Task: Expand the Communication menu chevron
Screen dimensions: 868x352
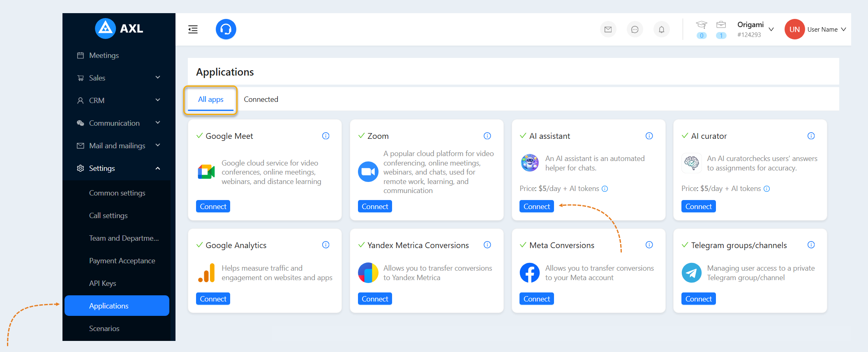Action: [158, 123]
